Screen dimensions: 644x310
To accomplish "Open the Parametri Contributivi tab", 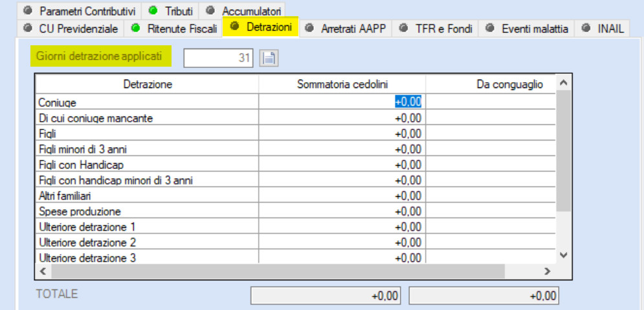I will (x=80, y=10).
